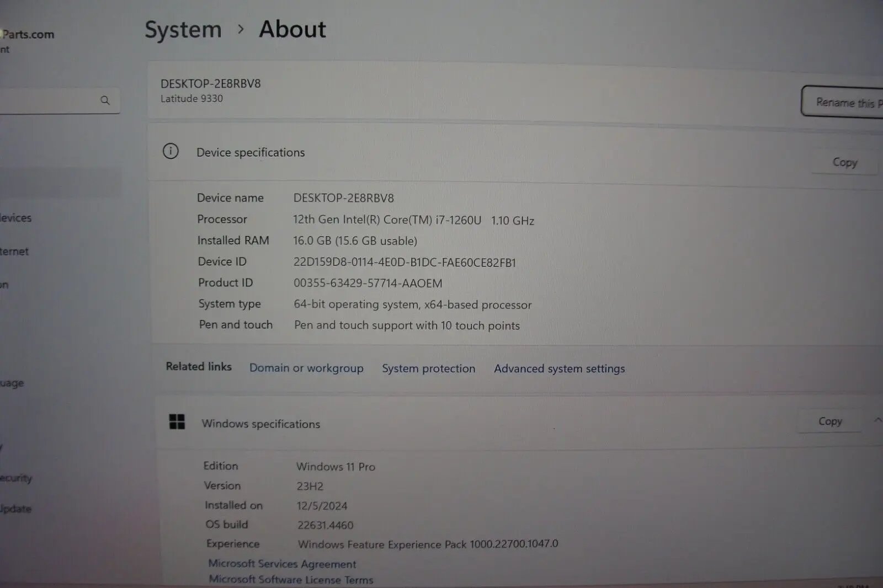
Task: Click the Processor label
Action: pos(222,219)
